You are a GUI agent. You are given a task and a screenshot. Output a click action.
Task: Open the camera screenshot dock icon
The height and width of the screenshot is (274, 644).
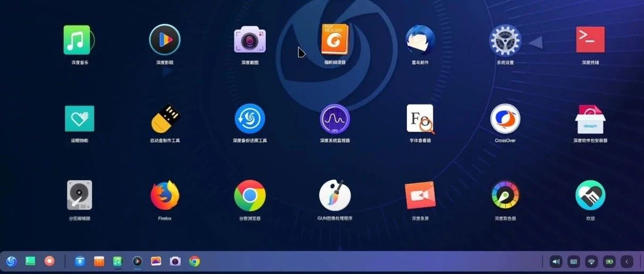(175, 261)
